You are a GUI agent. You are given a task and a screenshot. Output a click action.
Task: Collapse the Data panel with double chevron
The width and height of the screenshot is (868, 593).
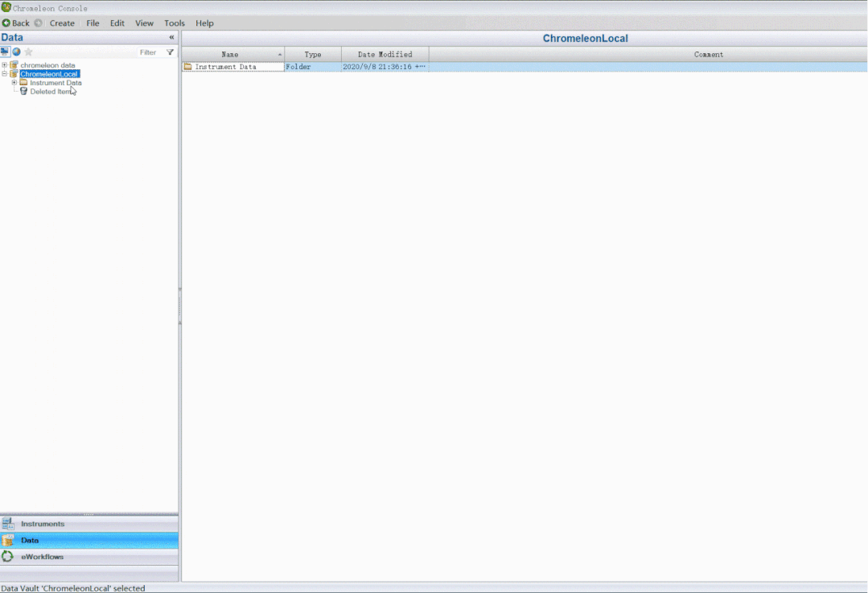tap(171, 38)
